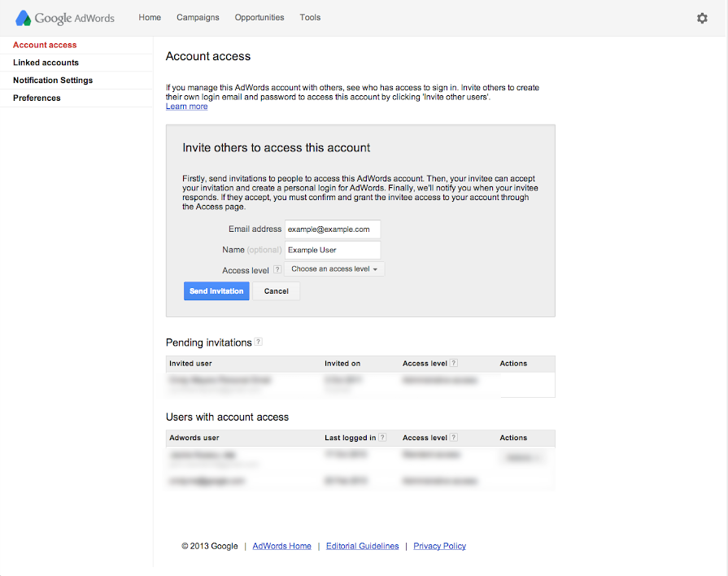
Task: Open the Campaigns tab
Action: [198, 18]
